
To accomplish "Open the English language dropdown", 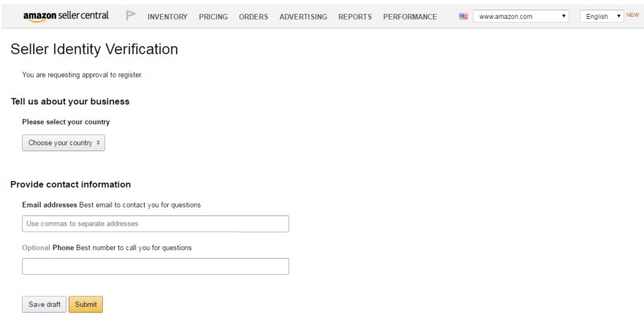I will click(602, 17).
